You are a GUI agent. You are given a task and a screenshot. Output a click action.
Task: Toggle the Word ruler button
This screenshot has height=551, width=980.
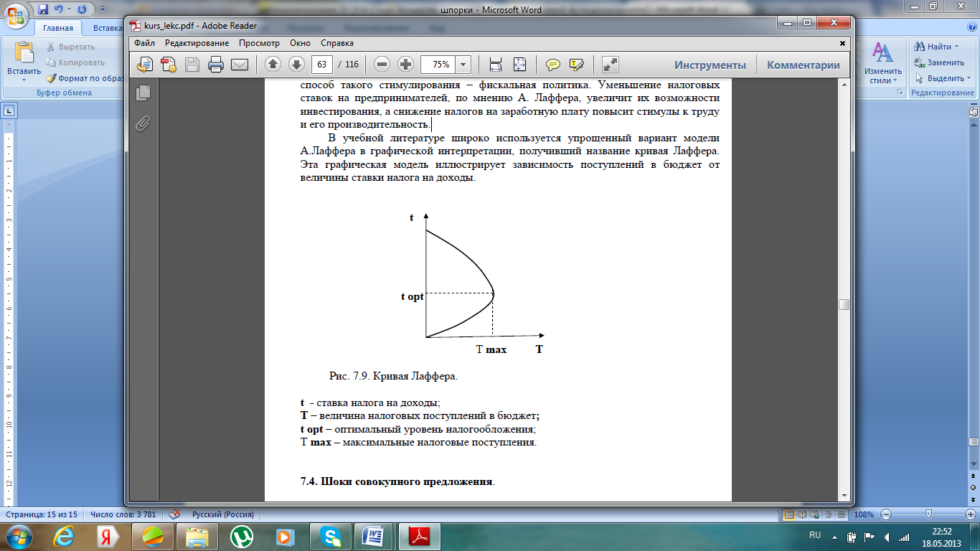(974, 111)
